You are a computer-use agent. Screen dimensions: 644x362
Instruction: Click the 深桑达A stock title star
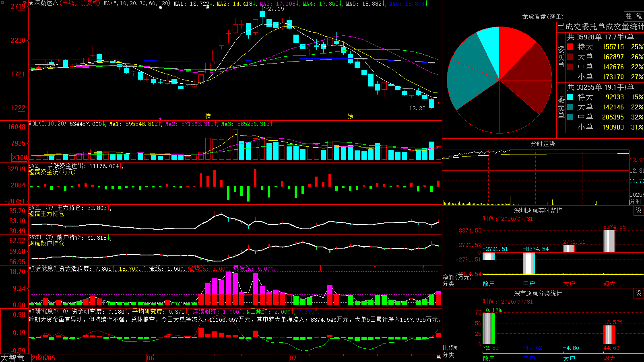pos(31,3)
